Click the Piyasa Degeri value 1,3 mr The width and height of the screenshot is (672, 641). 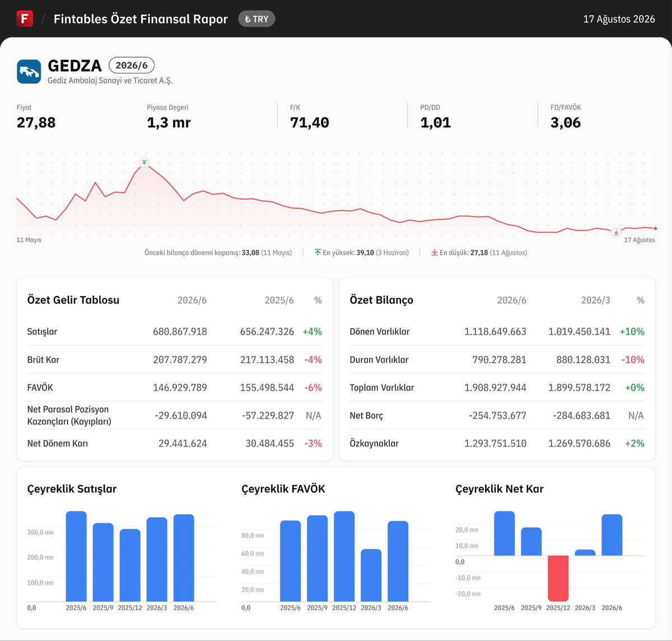169,123
